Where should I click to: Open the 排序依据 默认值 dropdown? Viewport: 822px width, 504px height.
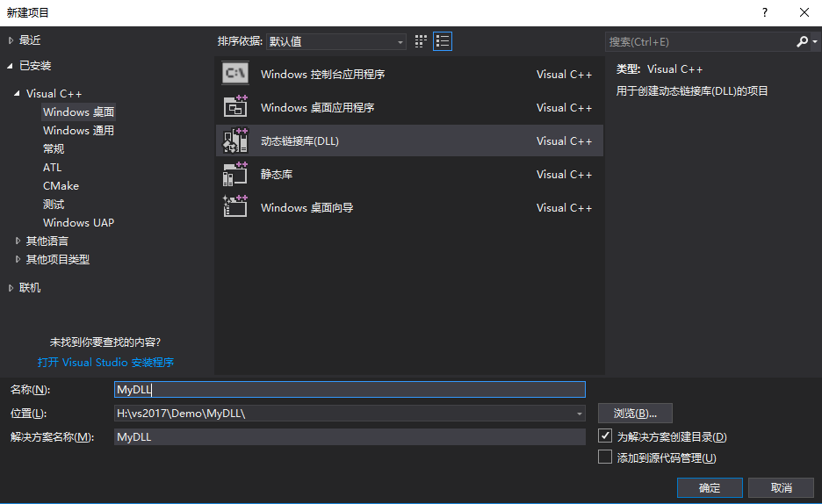pyautogui.click(x=336, y=41)
